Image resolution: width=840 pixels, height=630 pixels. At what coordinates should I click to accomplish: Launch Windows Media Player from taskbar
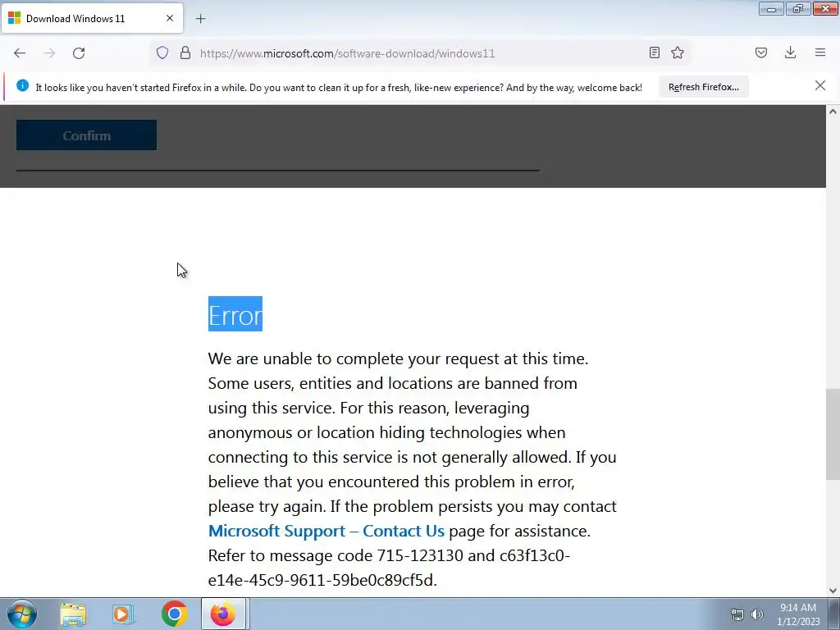[x=123, y=614]
